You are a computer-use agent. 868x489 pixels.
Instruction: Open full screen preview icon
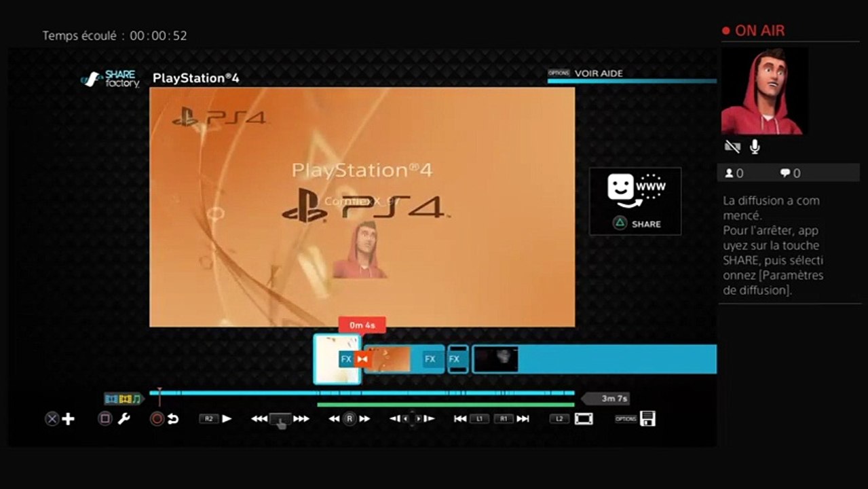(584, 419)
